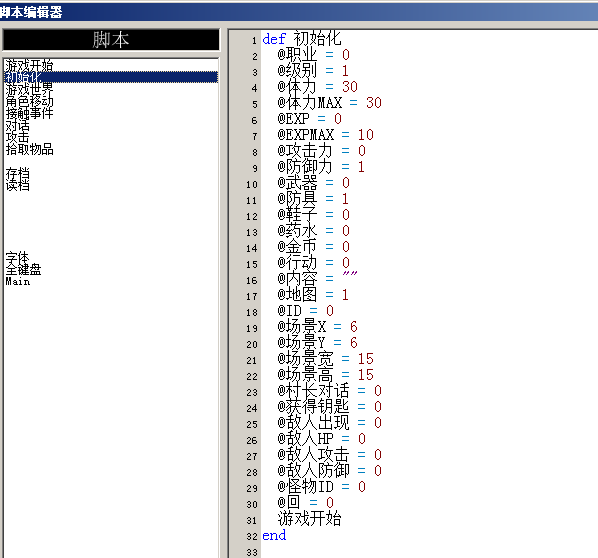
Task: Click the line '@防御力 = 1'
Action: pyautogui.click(x=322, y=167)
